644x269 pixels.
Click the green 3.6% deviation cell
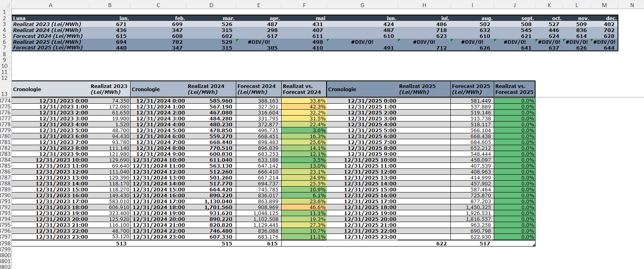(x=304, y=131)
